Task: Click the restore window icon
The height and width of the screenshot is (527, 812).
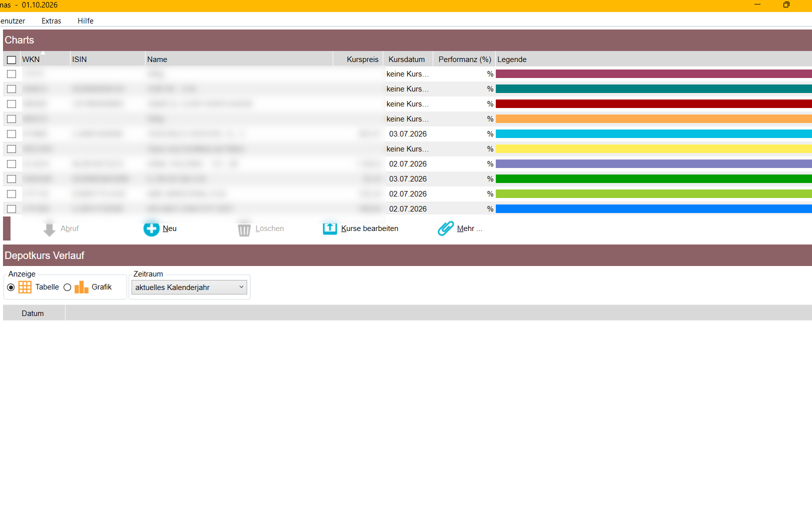Action: pos(786,5)
